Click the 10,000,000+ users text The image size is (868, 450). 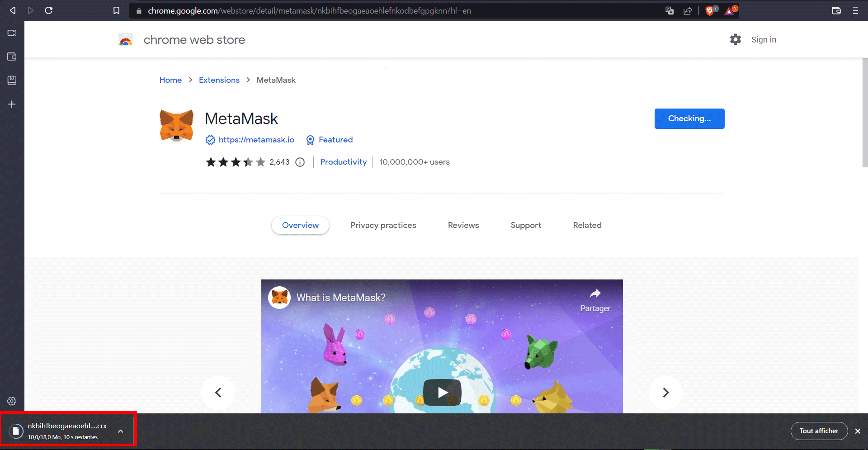coord(415,162)
